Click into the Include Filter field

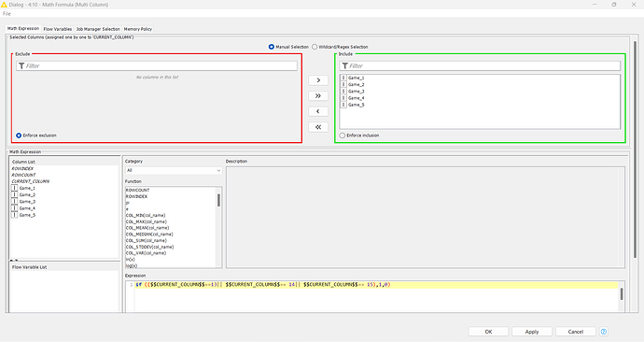click(480, 65)
